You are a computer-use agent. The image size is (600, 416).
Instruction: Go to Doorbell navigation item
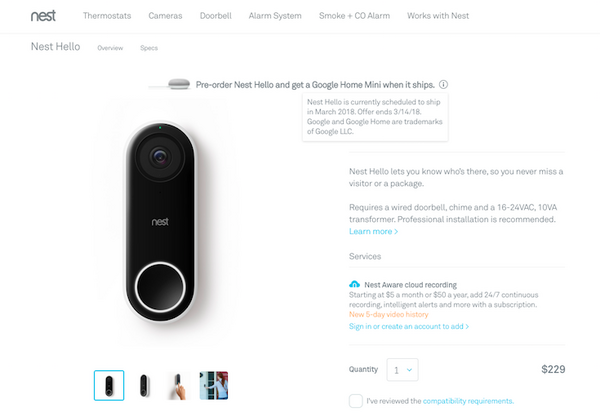(216, 16)
